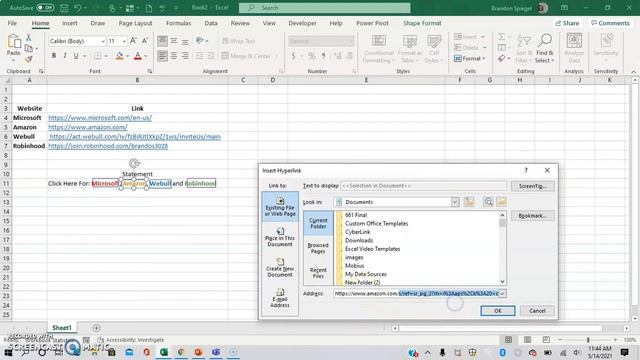Click the Browse for File folder icon

502,202
